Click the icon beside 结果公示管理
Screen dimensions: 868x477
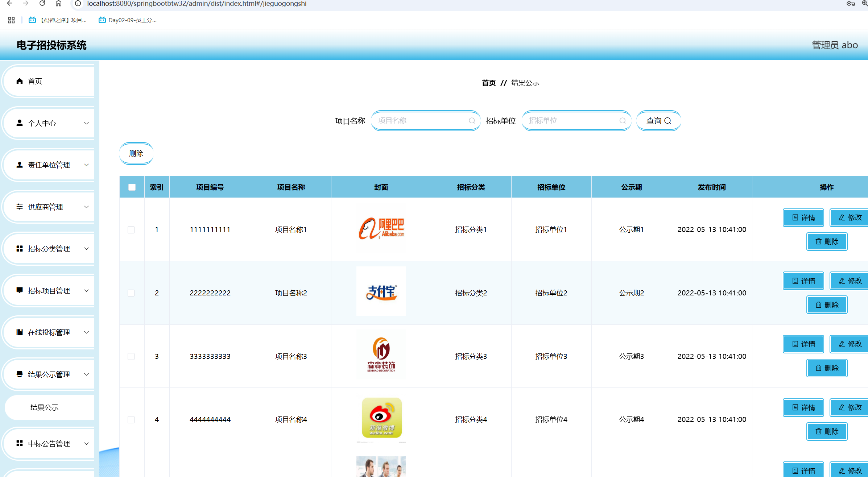coord(20,374)
